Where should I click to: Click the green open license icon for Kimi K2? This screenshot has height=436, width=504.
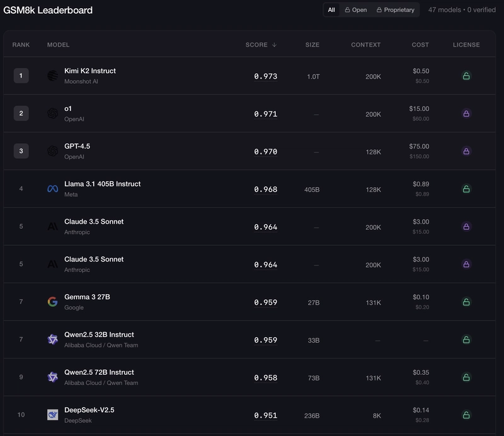click(x=466, y=76)
